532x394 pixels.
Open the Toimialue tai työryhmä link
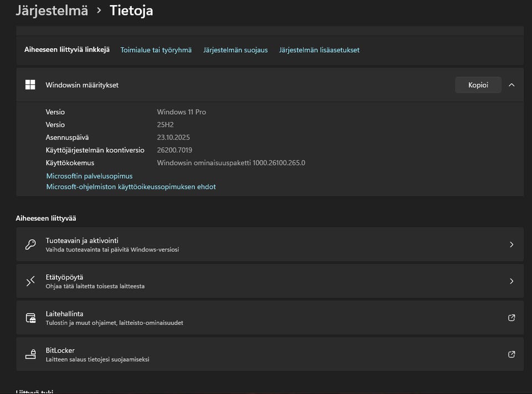coord(156,50)
